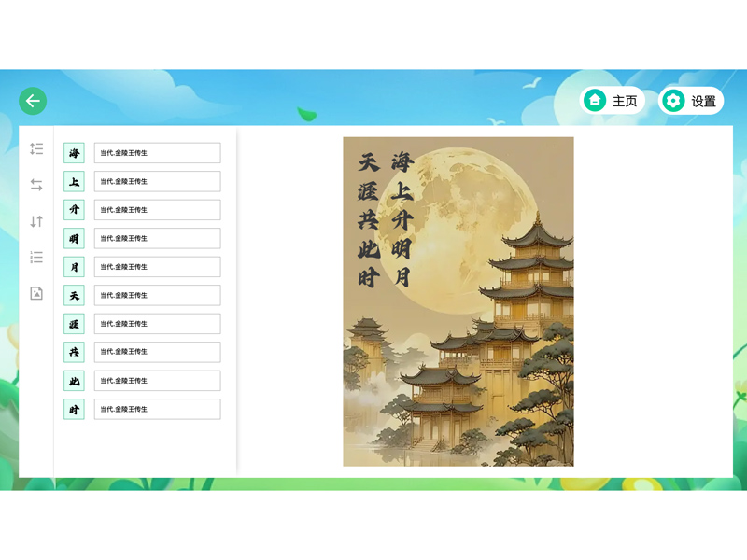747x560 pixels.
Task: Click the 当代.金陵王传生 field beside 海
Action: pos(157,152)
